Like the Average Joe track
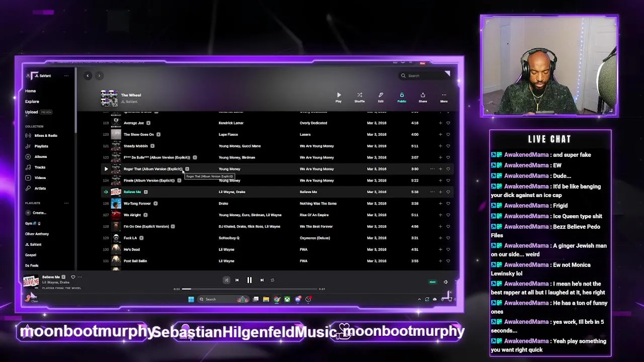644x362 pixels. (x=448, y=123)
